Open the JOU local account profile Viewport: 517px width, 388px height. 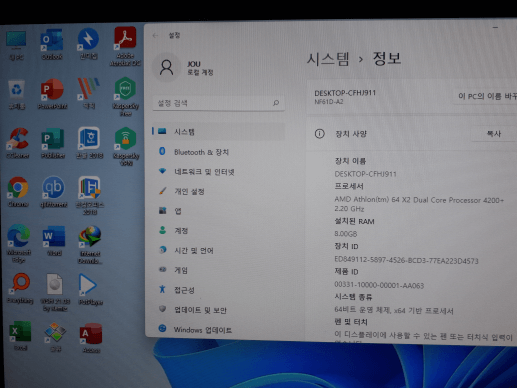point(183,68)
